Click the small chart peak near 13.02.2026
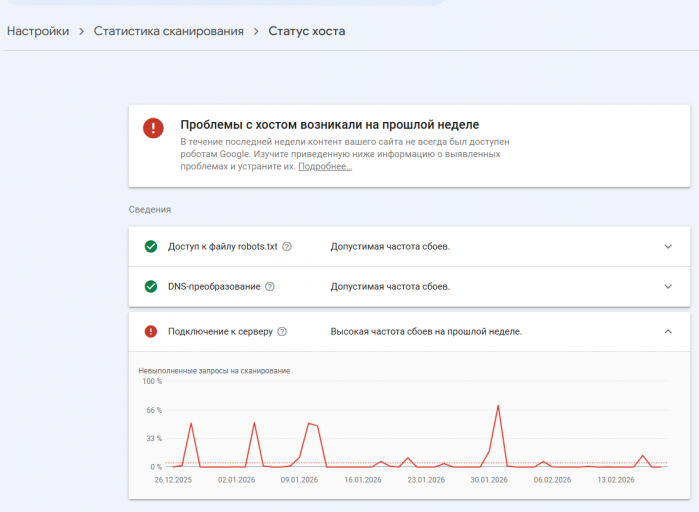 643,455
